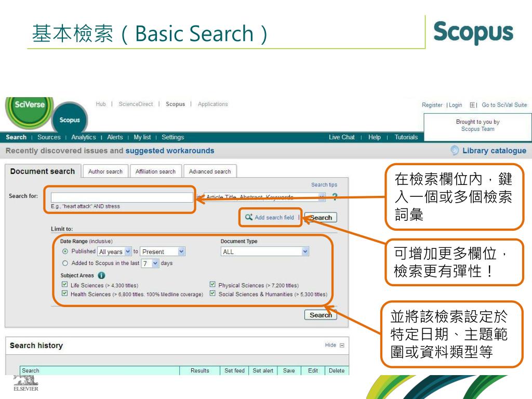Click the Set alert column header
Image resolution: width=532 pixels, height=399 pixels.
coord(263,370)
